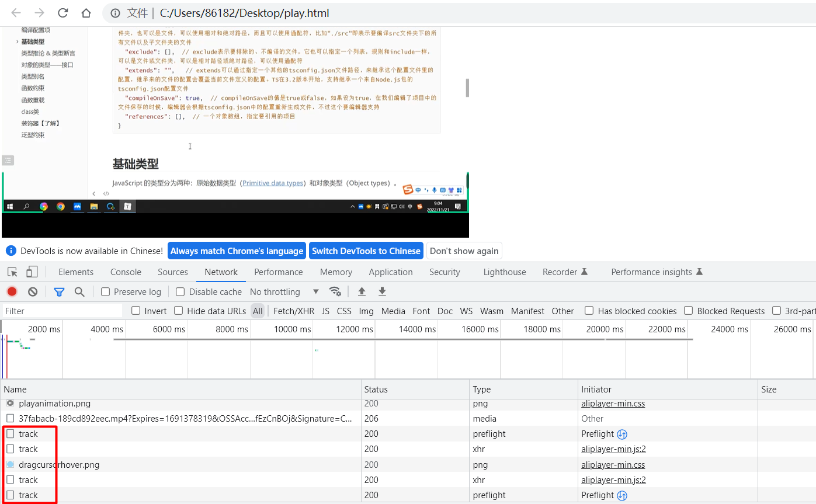The height and width of the screenshot is (504, 816).
Task: Select the mp4 media request row icon
Action: pos(10,418)
